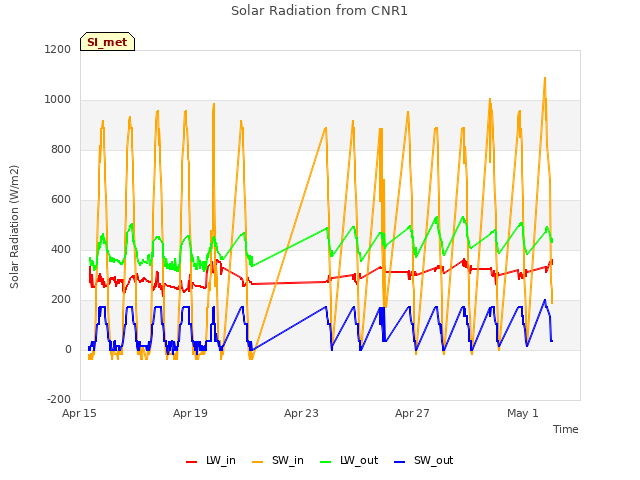Click the 200 y-axis tick label

click(x=61, y=300)
